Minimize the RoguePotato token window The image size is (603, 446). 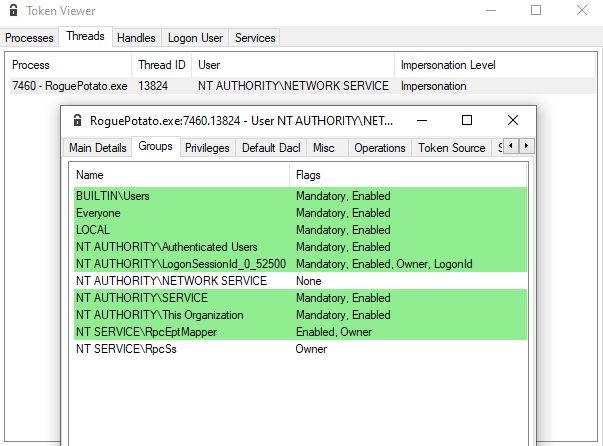coord(421,120)
